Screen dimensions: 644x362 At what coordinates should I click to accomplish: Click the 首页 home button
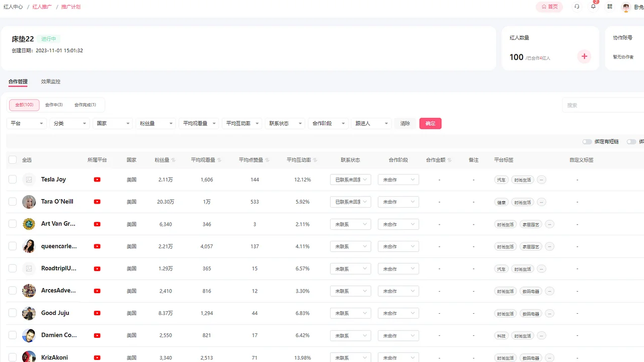click(x=549, y=7)
